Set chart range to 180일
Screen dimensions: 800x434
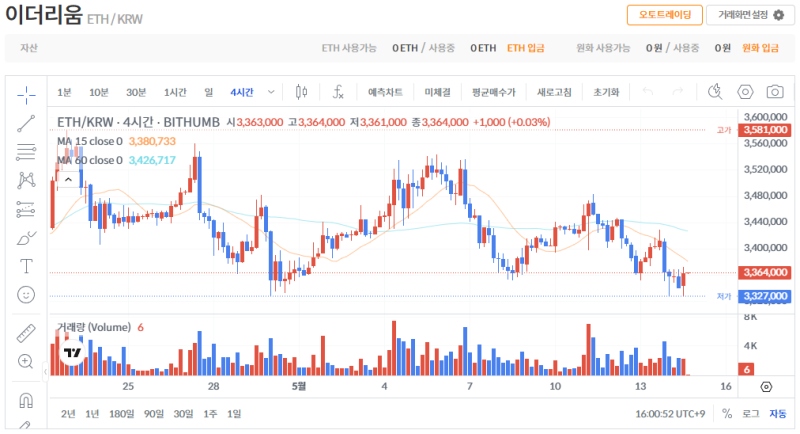pyautogui.click(x=121, y=414)
